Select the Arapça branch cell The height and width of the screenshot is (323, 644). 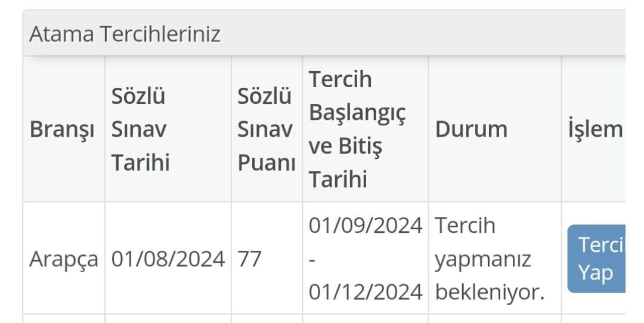64,259
